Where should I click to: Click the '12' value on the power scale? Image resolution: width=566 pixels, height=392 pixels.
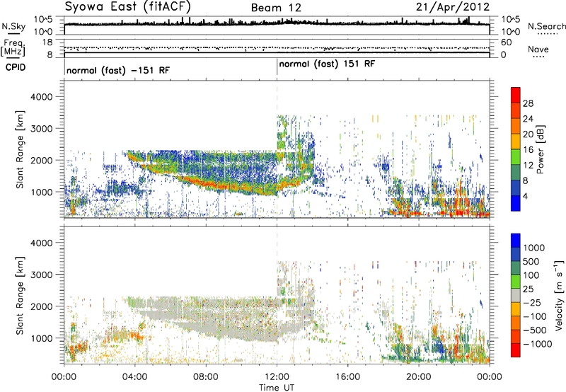pyautogui.click(x=528, y=166)
